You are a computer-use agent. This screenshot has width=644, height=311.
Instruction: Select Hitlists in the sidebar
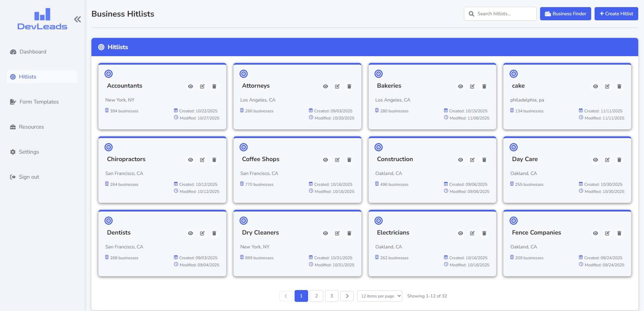tap(42, 77)
